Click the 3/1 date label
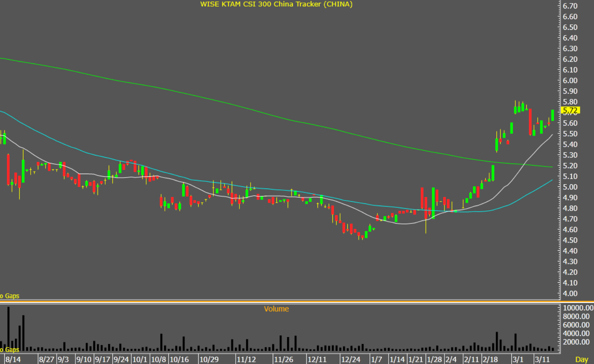Screen dimensions: 594x364 pyautogui.click(x=518, y=360)
